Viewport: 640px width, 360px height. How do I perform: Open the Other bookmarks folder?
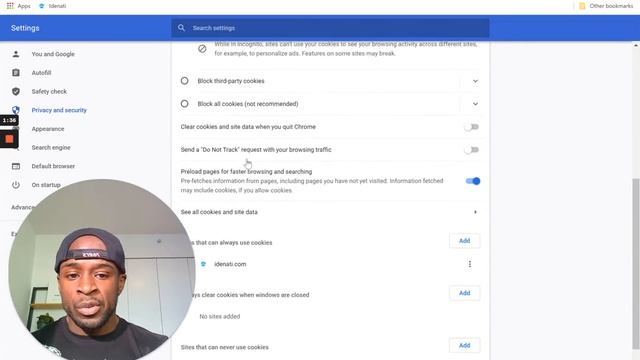coord(606,6)
